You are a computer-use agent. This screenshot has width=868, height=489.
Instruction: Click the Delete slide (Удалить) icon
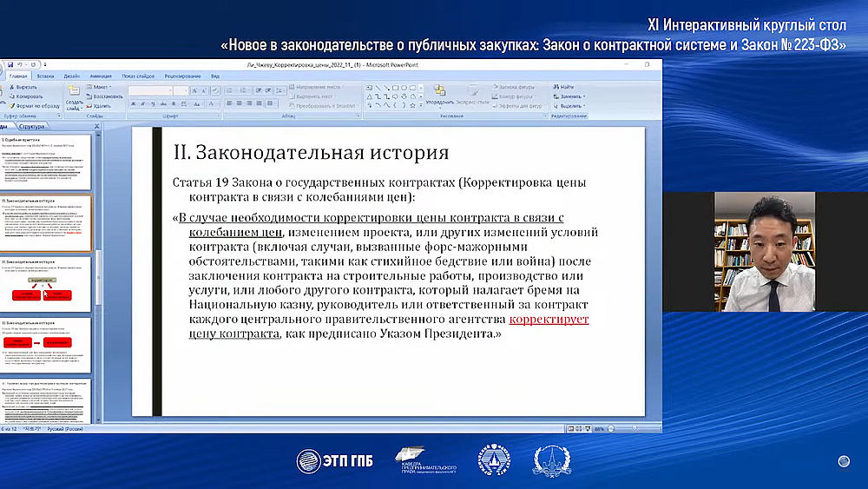[x=89, y=105]
